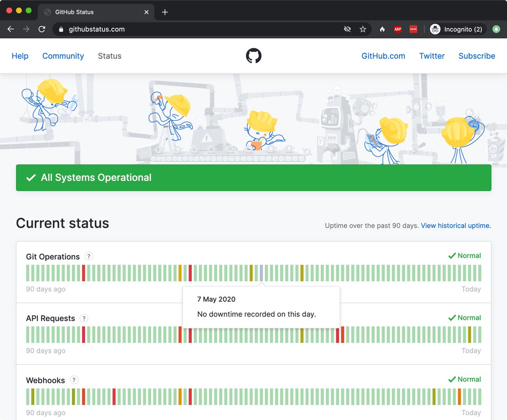This screenshot has width=507, height=420.
Task: Close the GitHub Status tab
Action: coord(147,12)
